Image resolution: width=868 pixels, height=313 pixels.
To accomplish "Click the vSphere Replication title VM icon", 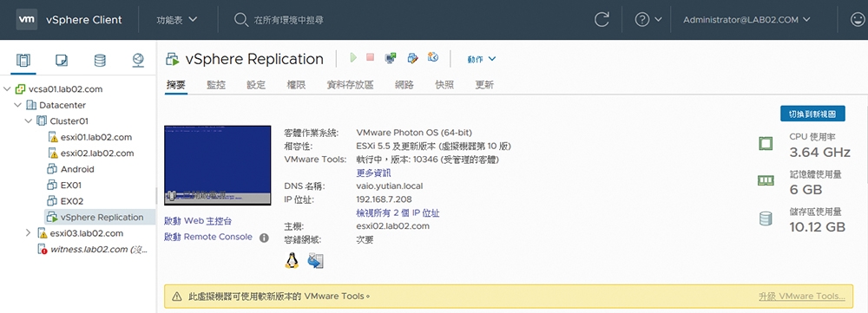I will tap(173, 59).
